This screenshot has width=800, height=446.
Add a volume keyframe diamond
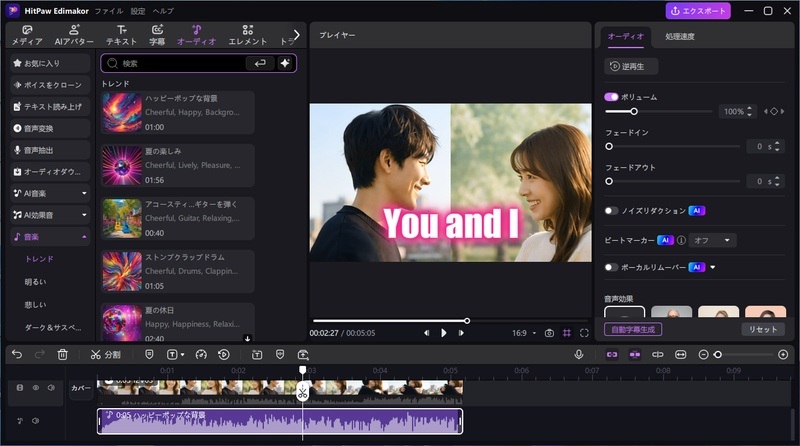(774, 111)
